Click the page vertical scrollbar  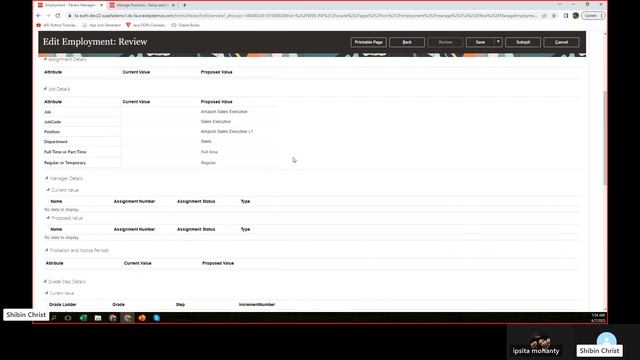click(x=604, y=139)
